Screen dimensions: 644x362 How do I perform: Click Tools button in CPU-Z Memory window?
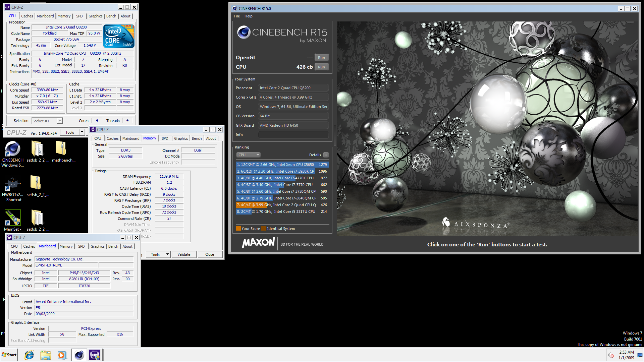tap(155, 254)
